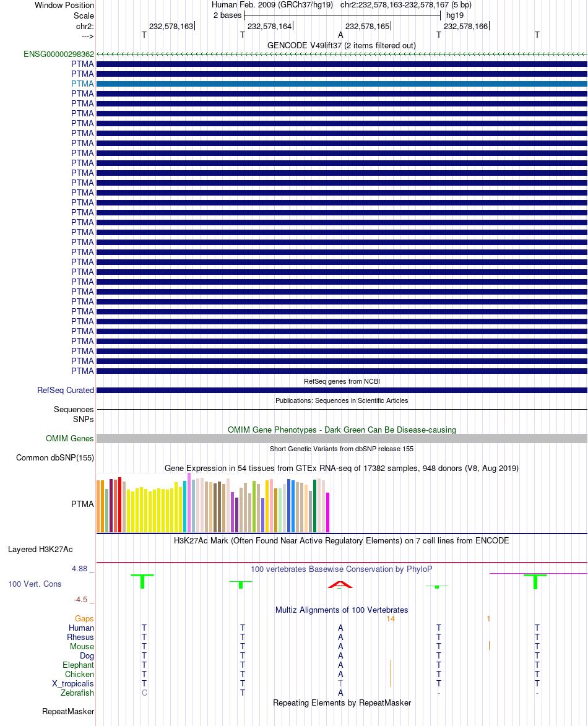Click the gray OMIM Genes item bar
The width and height of the screenshot is (588, 726).
coord(342,438)
